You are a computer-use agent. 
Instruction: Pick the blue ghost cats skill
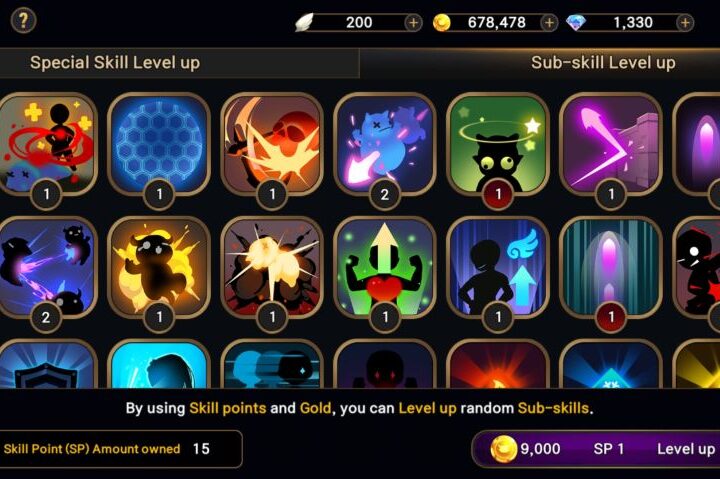385,145
